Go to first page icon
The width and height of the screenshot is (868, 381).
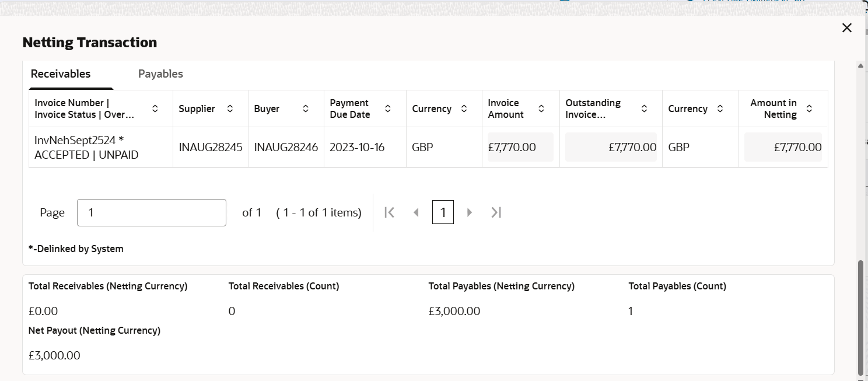coord(390,212)
